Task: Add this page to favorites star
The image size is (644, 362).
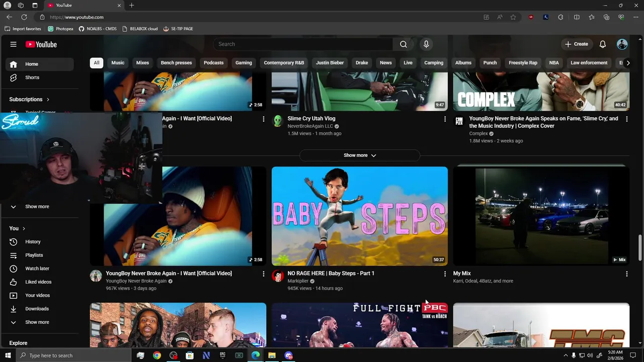Action: click(x=513, y=17)
